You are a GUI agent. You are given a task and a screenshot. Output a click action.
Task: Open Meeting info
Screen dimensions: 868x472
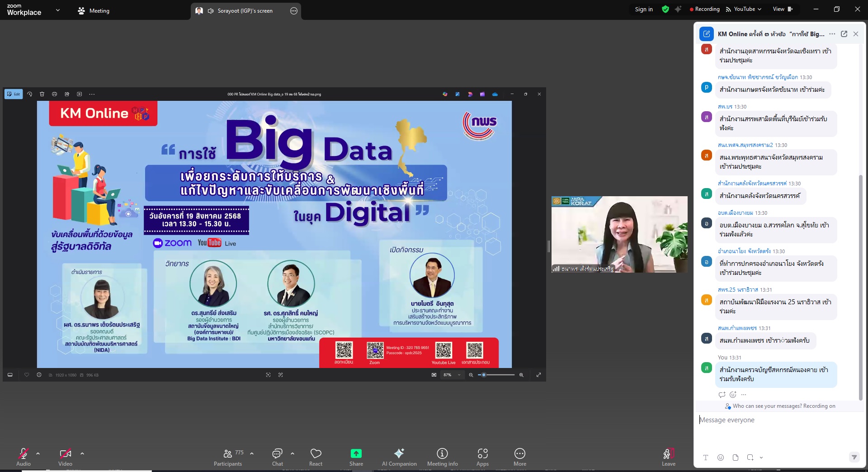tap(442, 457)
